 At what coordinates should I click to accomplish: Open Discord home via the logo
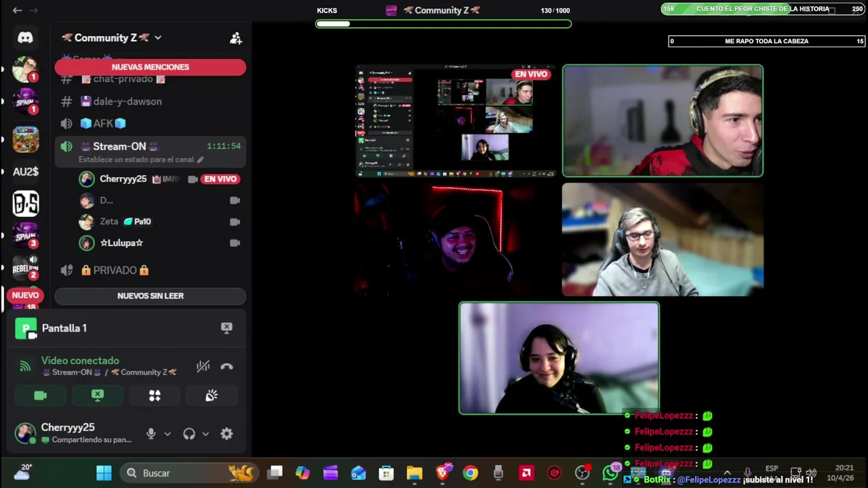(25, 38)
